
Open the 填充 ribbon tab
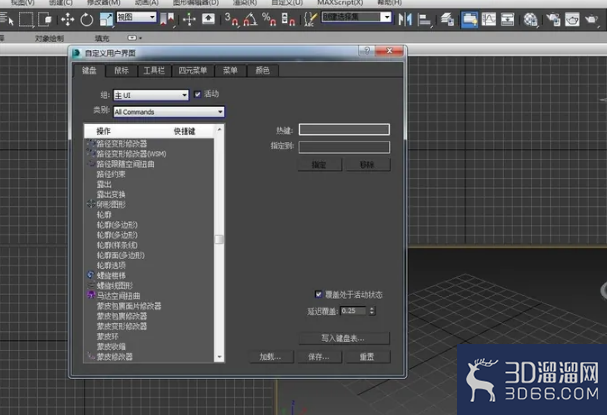coord(102,38)
